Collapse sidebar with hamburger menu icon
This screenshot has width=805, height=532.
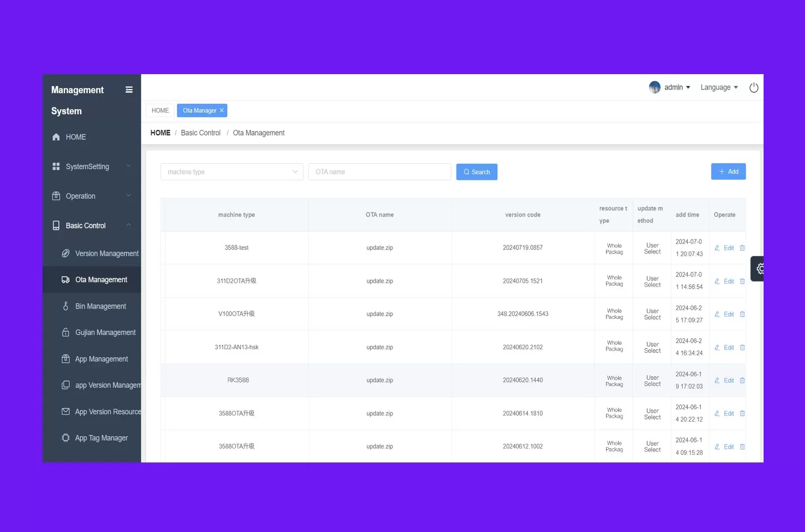pyautogui.click(x=129, y=90)
